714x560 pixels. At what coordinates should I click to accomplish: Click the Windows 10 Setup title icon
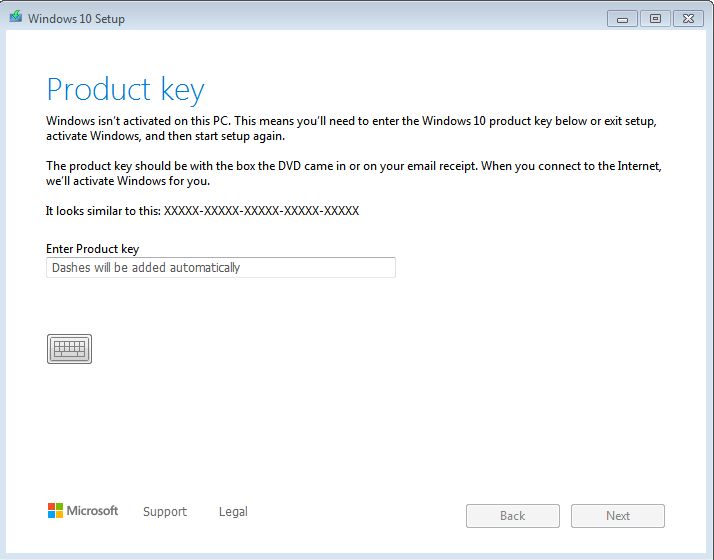click(16, 17)
